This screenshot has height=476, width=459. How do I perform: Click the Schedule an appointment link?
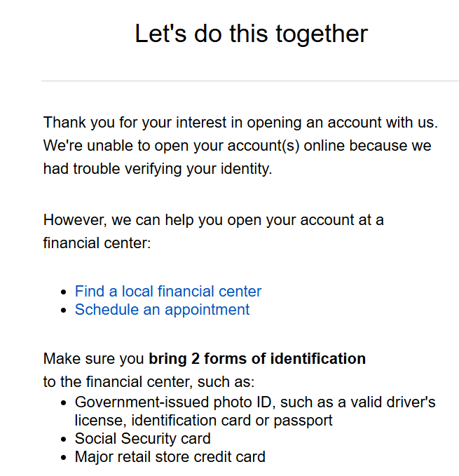click(162, 309)
